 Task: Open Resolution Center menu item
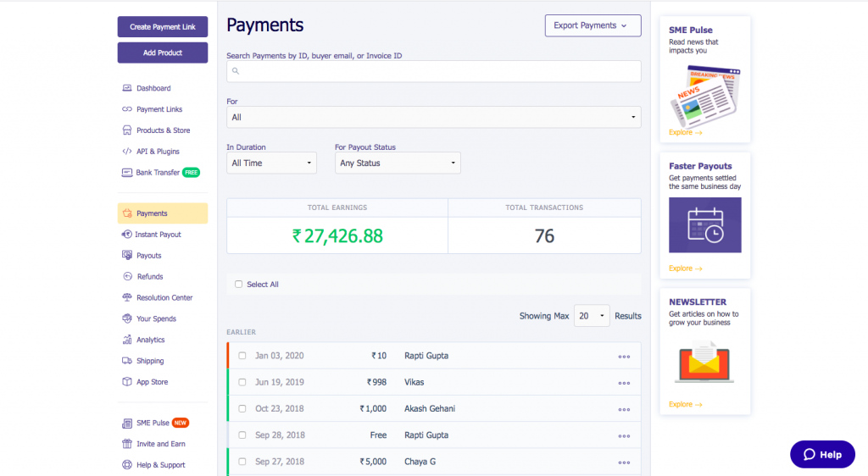[164, 298]
